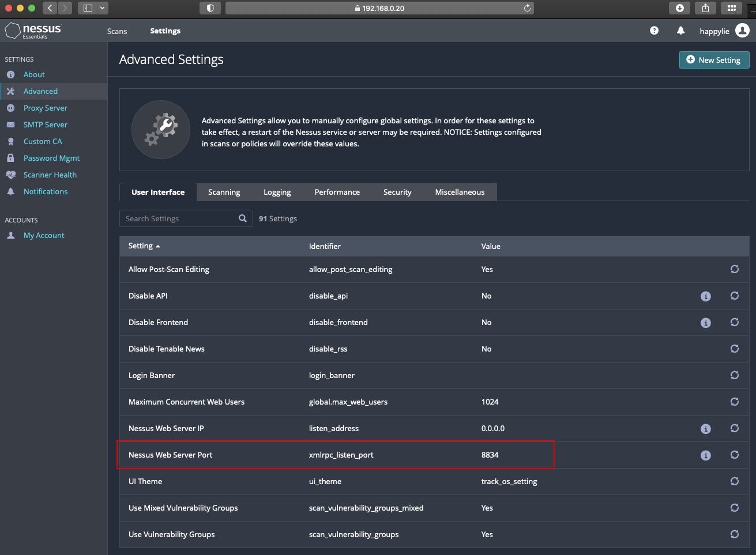756x555 pixels.
Task: Switch to the Miscellaneous tab
Action: click(460, 192)
